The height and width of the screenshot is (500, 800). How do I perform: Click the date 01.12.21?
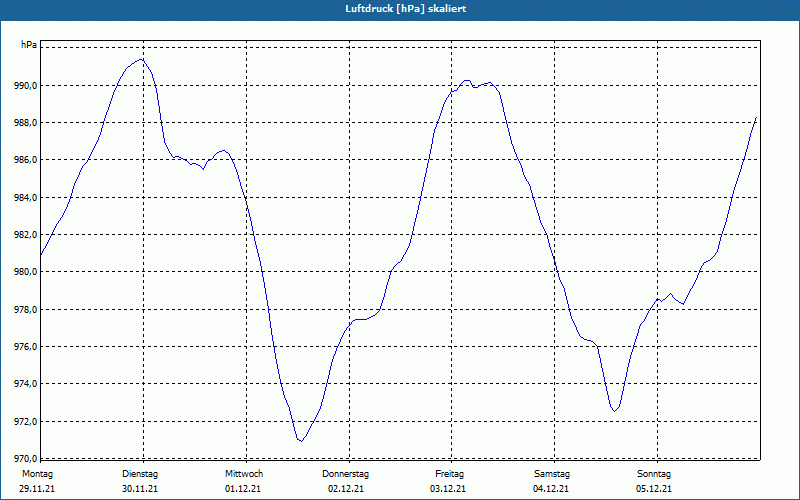coord(243,489)
